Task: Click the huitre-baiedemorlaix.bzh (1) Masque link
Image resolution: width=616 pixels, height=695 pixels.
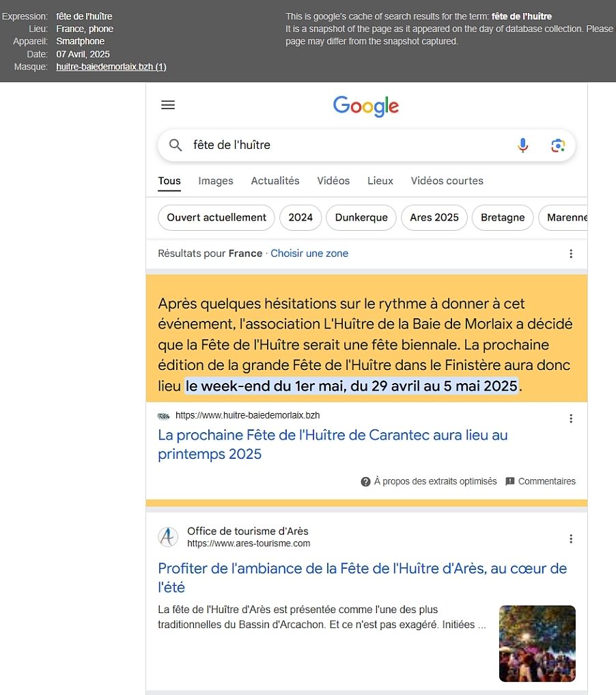Action: [x=111, y=66]
